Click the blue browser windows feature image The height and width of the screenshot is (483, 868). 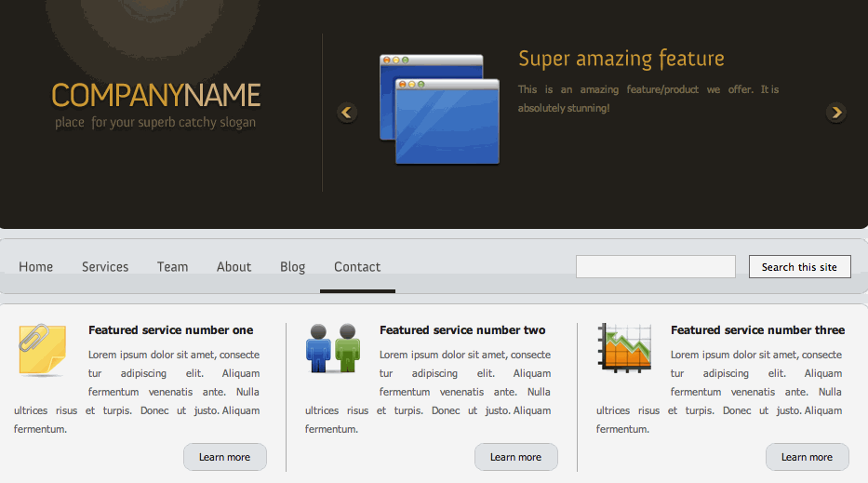pos(439,109)
